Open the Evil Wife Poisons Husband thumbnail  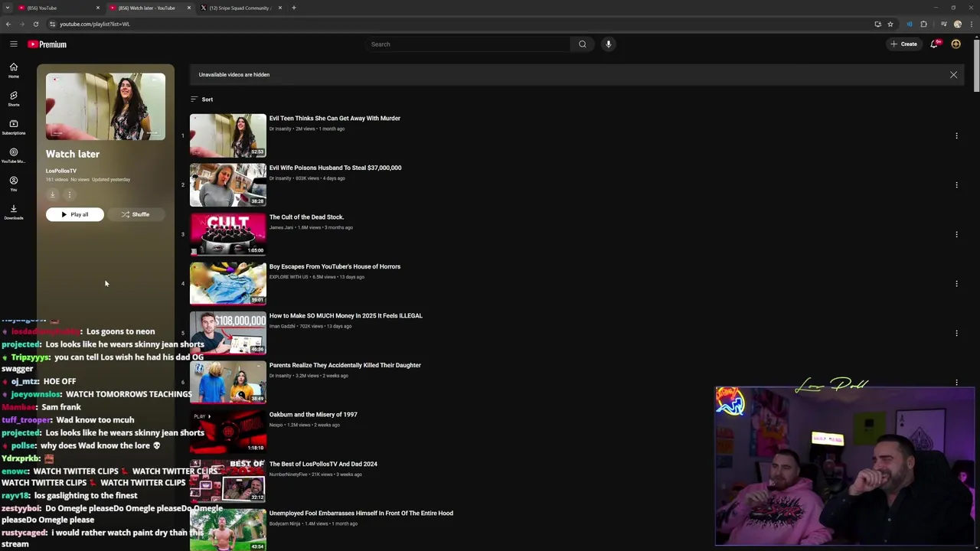pyautogui.click(x=228, y=185)
